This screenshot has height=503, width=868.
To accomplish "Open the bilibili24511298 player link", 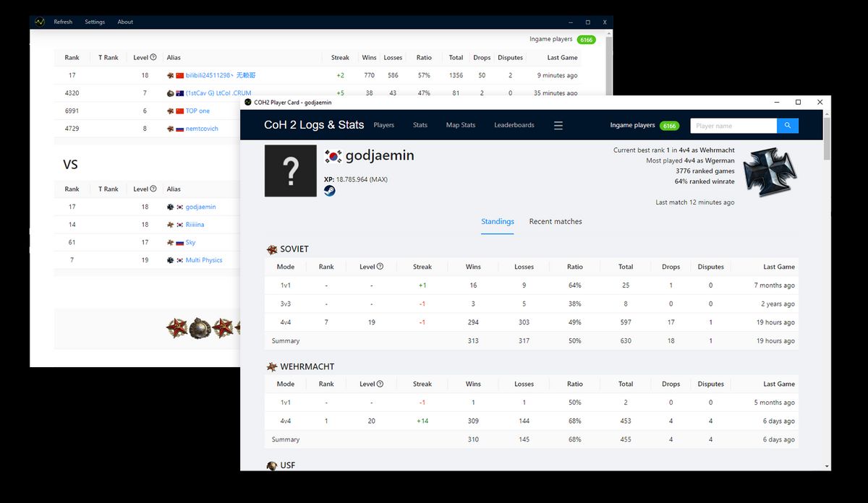I will 221,75.
